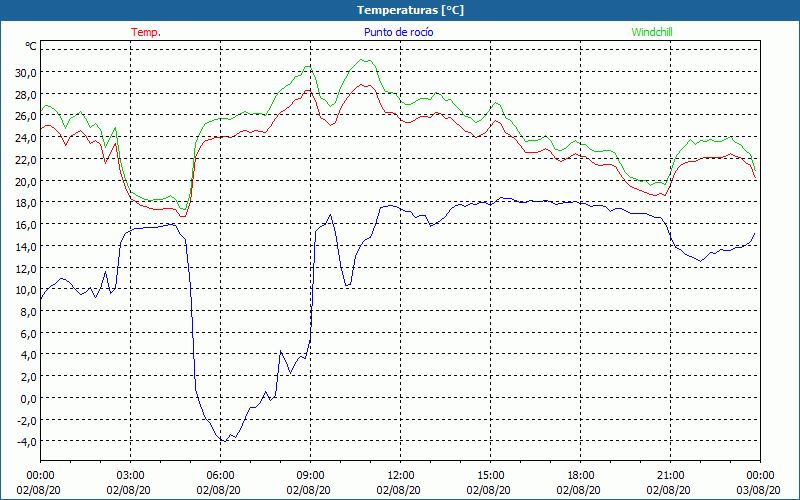Click the '16,0' y-axis value
800x500 pixels.
(26, 225)
